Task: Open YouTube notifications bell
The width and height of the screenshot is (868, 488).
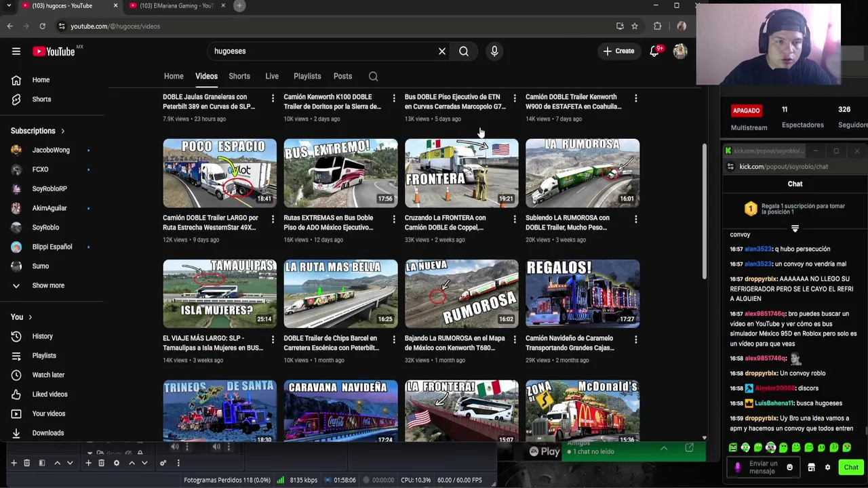Action: pyautogui.click(x=654, y=51)
